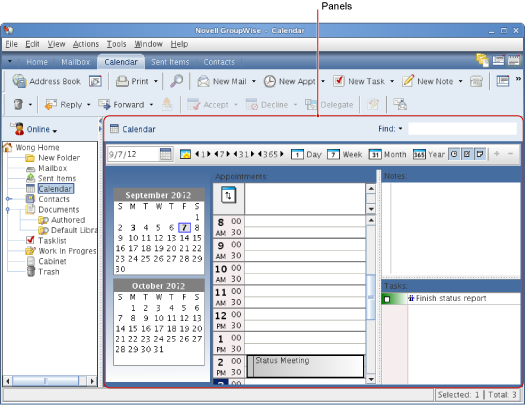Click the Find text field
The image size is (526, 405).
[462, 129]
